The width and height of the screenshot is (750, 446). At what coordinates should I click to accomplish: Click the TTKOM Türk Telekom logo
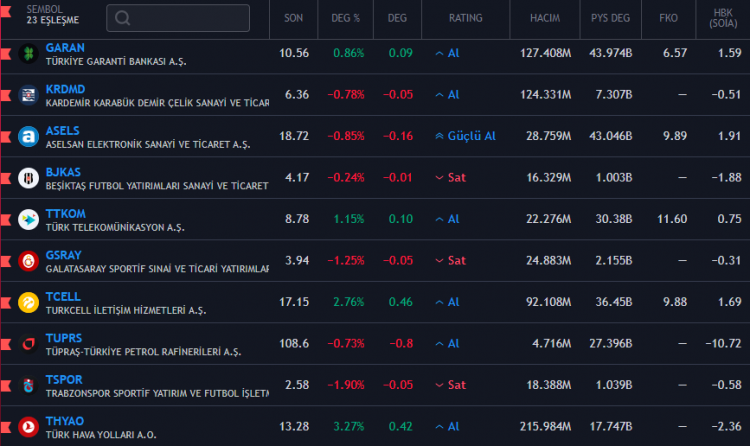pos(28,220)
